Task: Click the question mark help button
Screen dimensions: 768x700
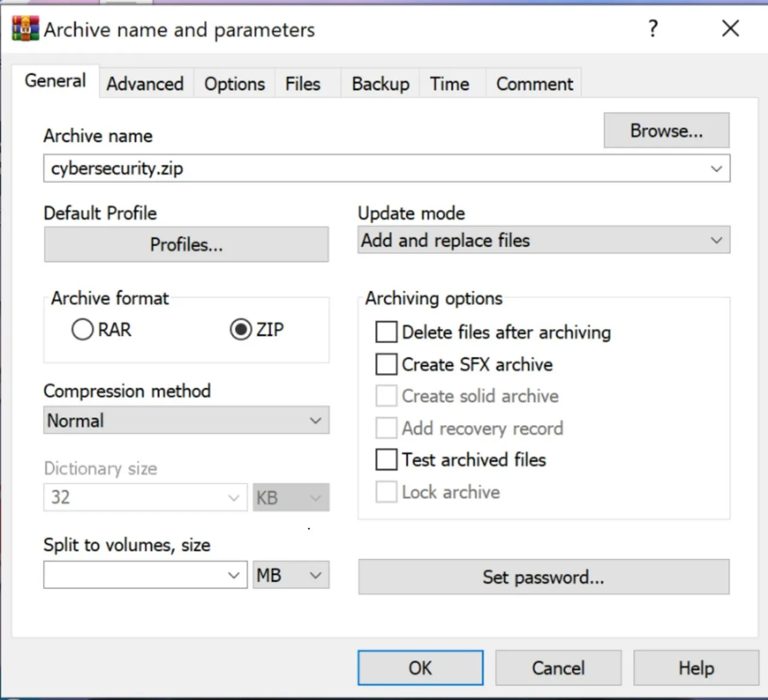Action: click(653, 28)
